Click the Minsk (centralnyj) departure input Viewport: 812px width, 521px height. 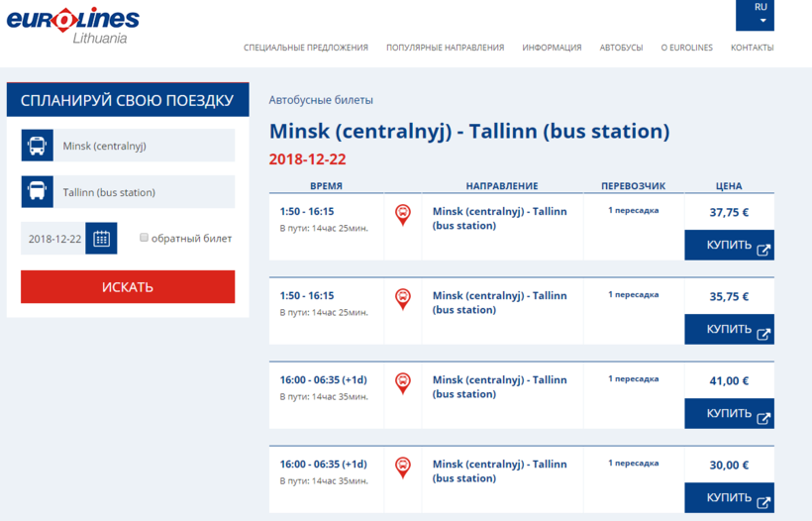point(146,146)
